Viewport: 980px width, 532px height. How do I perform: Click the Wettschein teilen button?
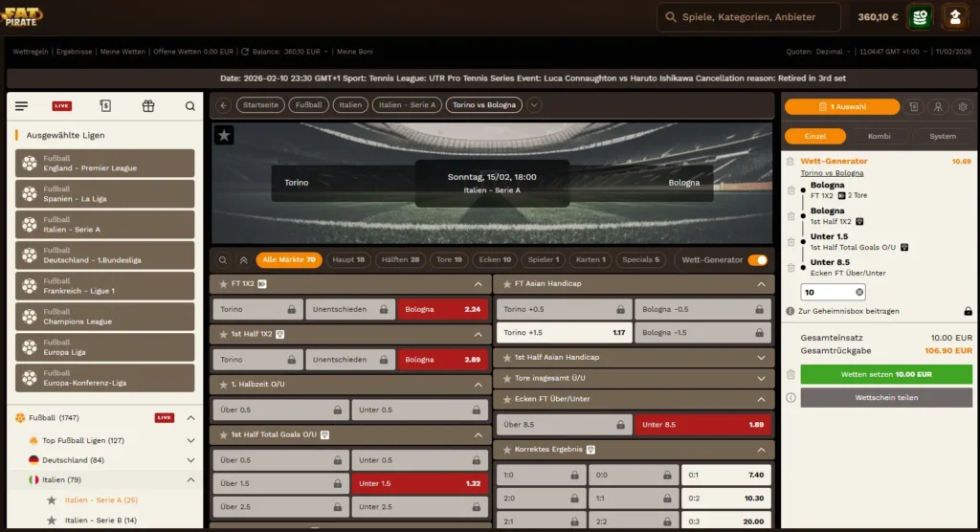(886, 398)
